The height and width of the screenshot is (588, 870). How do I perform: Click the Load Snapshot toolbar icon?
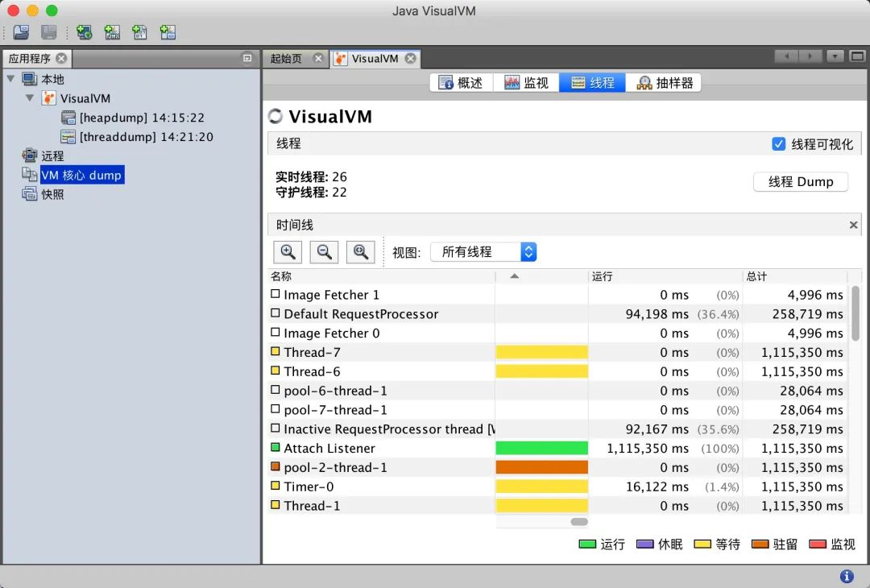[x=21, y=32]
